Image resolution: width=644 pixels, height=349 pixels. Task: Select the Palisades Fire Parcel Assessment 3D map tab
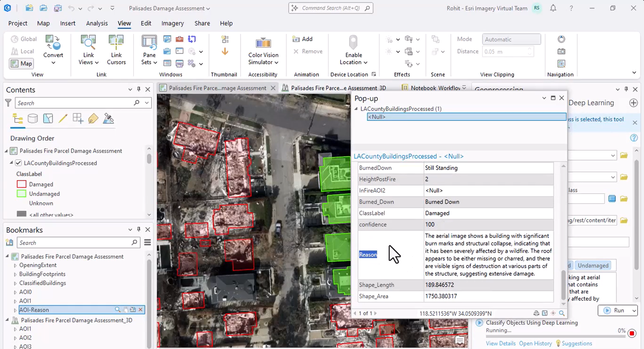tap(337, 88)
